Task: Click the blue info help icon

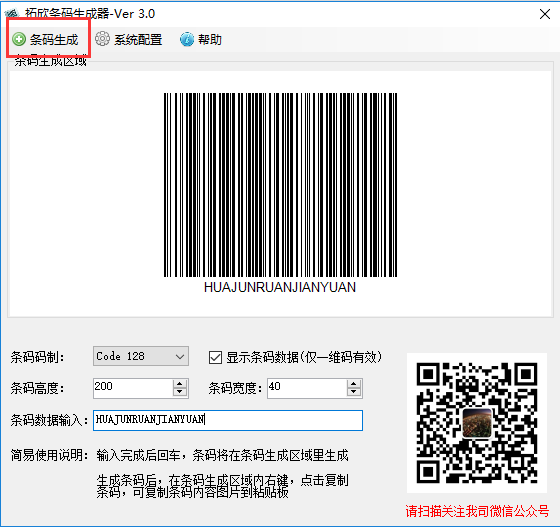Action: (187, 39)
